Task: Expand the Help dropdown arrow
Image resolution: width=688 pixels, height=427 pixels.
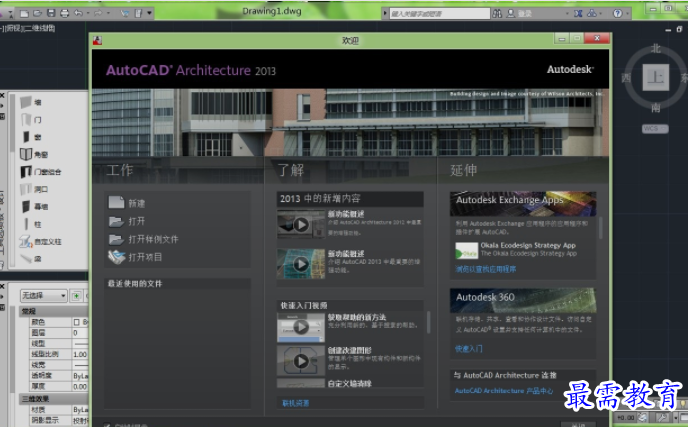Action: (627, 14)
